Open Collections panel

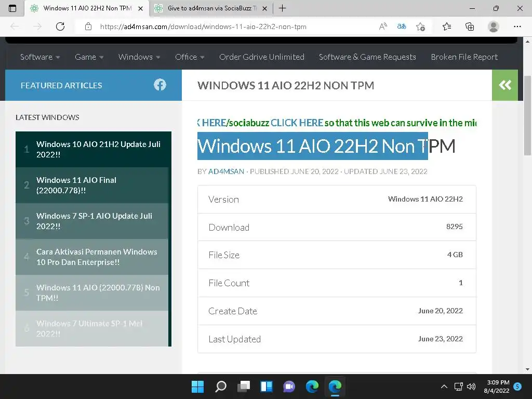470,26
